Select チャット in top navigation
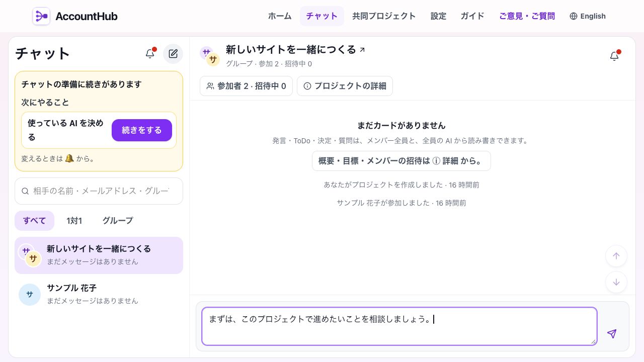The width and height of the screenshot is (644, 362). [x=322, y=16]
